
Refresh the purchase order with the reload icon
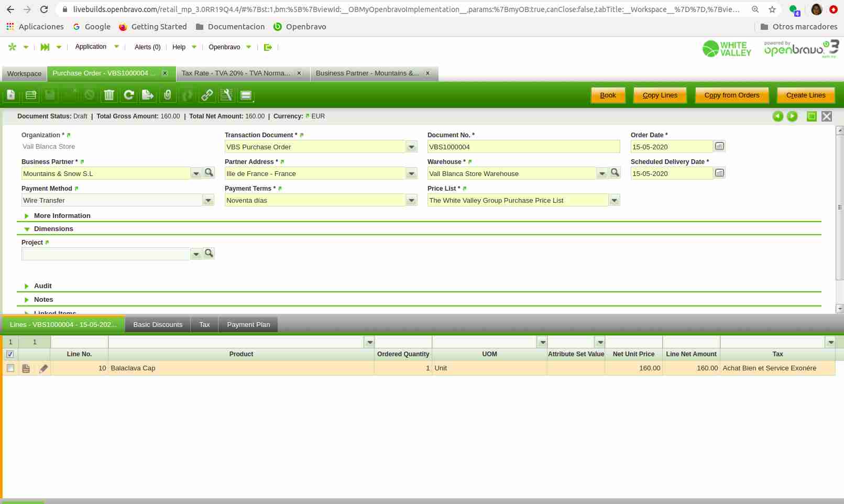[128, 95]
